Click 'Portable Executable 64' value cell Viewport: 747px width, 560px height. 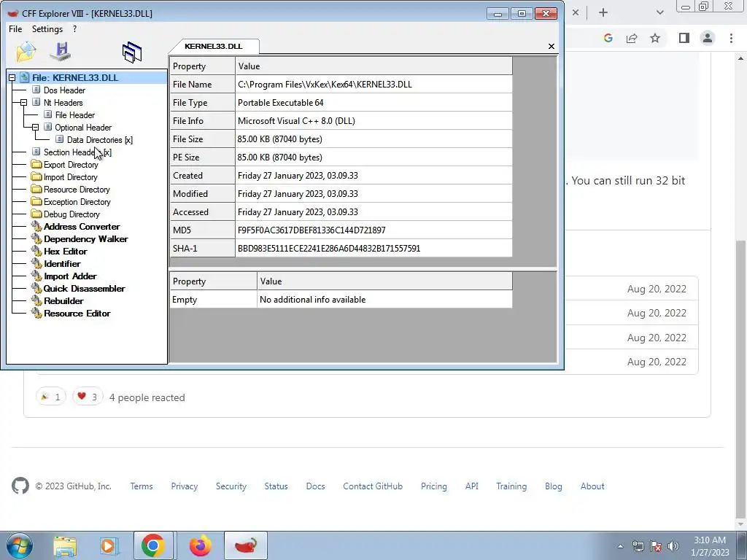(373, 102)
